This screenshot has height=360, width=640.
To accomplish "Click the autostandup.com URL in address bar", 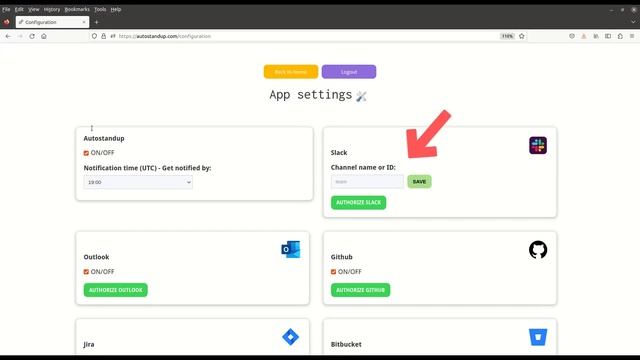I will (165, 36).
